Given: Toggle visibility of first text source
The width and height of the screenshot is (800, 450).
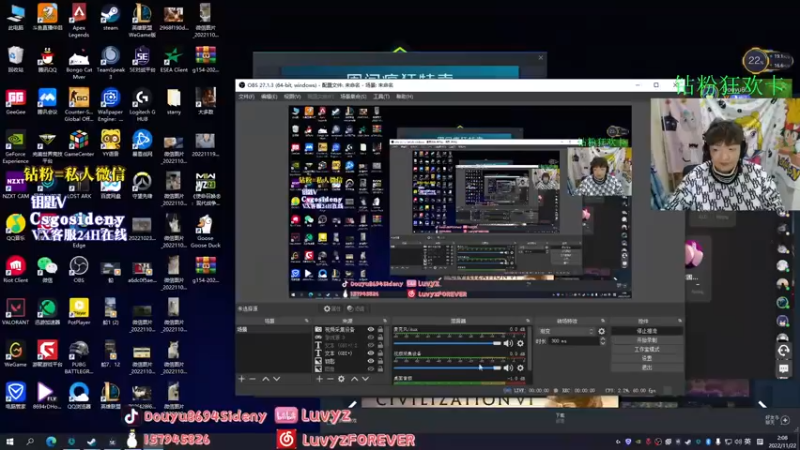Looking at the screenshot, I should pyautogui.click(x=371, y=345).
